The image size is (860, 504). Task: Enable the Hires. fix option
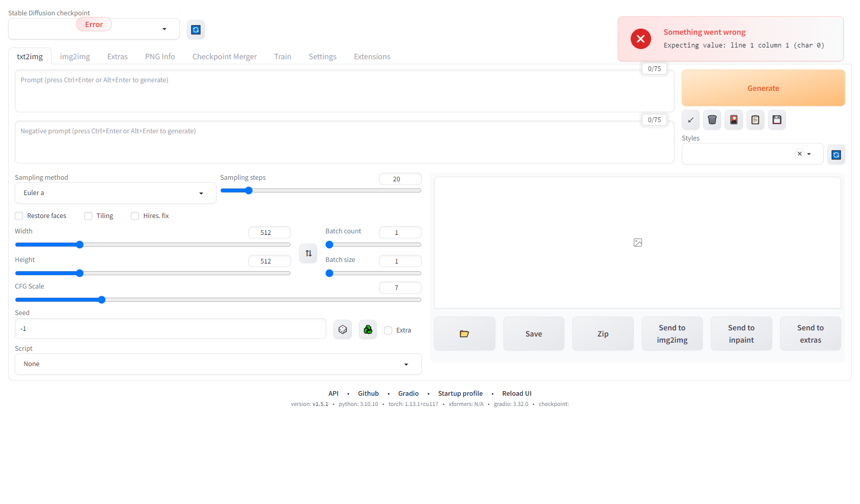135,216
